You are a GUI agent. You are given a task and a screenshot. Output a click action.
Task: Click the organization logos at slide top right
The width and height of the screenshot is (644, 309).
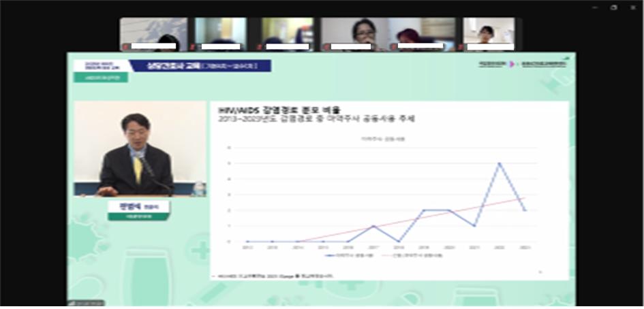click(x=523, y=65)
